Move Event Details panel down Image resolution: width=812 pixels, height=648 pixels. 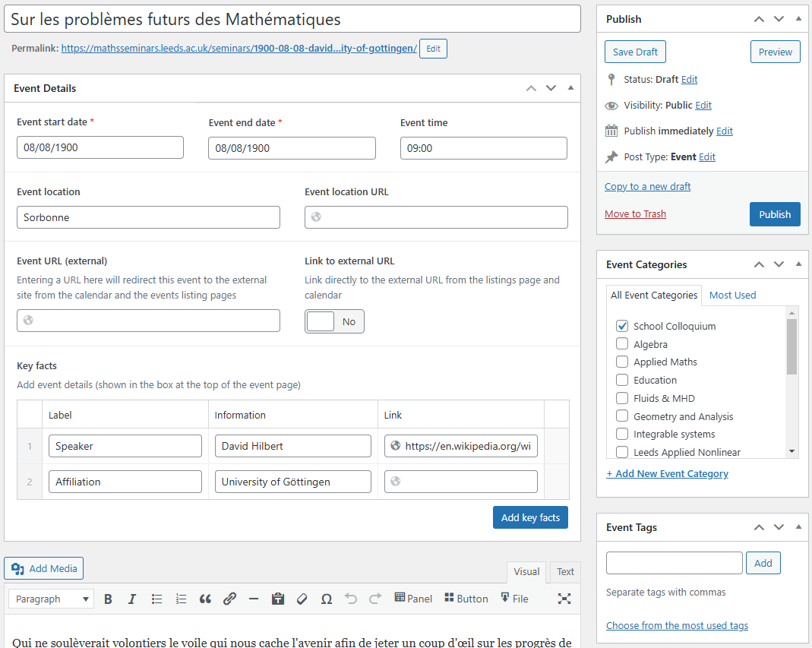pyautogui.click(x=551, y=88)
